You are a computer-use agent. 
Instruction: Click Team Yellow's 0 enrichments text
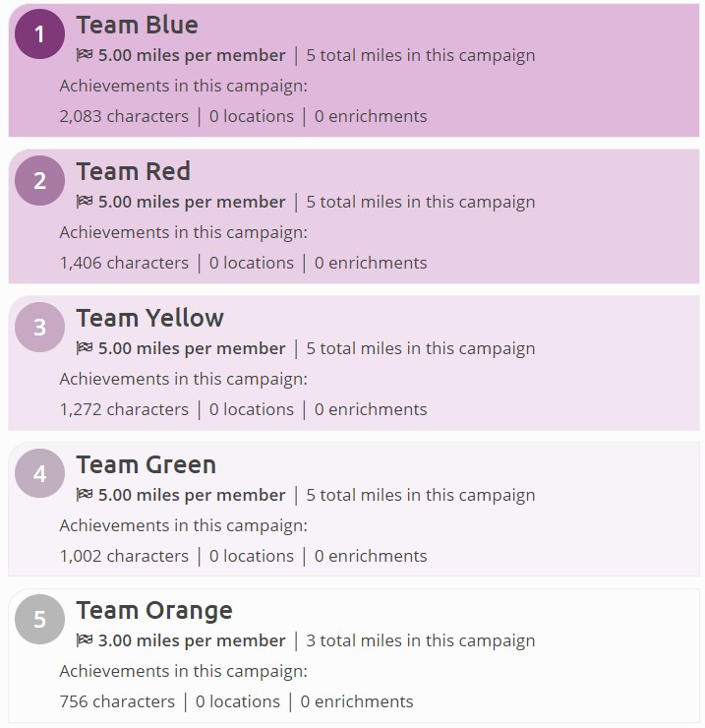(371, 409)
